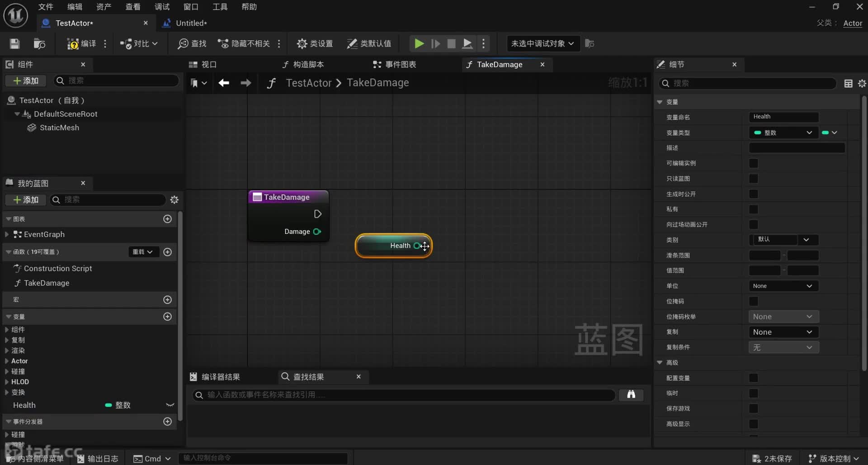Screen dimensions: 868x465
Task: Open the 重载 override dropdown
Action: (x=143, y=252)
